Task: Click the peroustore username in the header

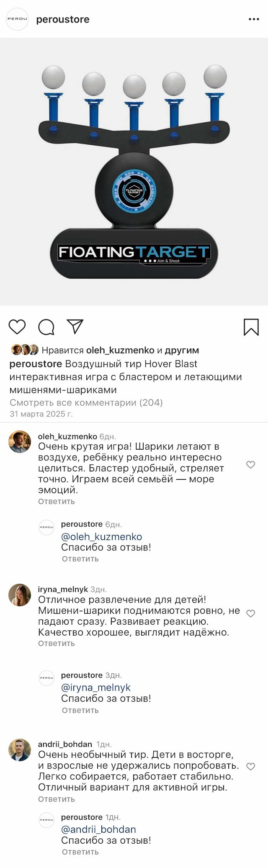Action: [63, 20]
